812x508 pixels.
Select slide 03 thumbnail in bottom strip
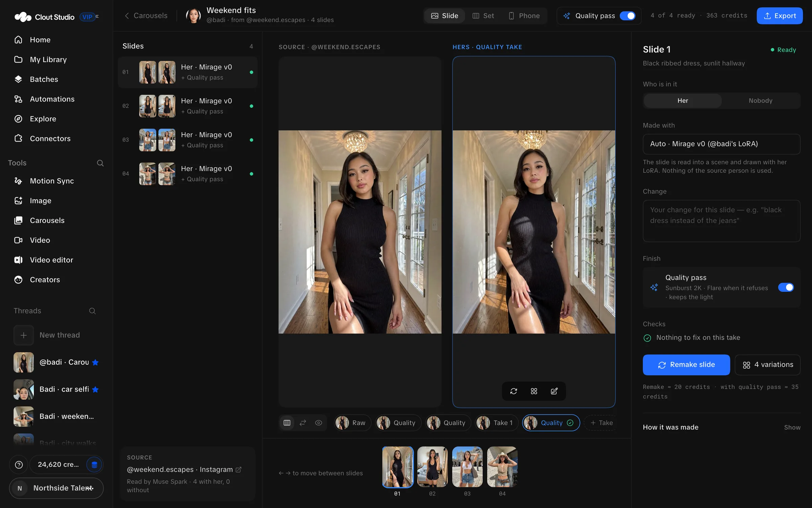pyautogui.click(x=467, y=467)
